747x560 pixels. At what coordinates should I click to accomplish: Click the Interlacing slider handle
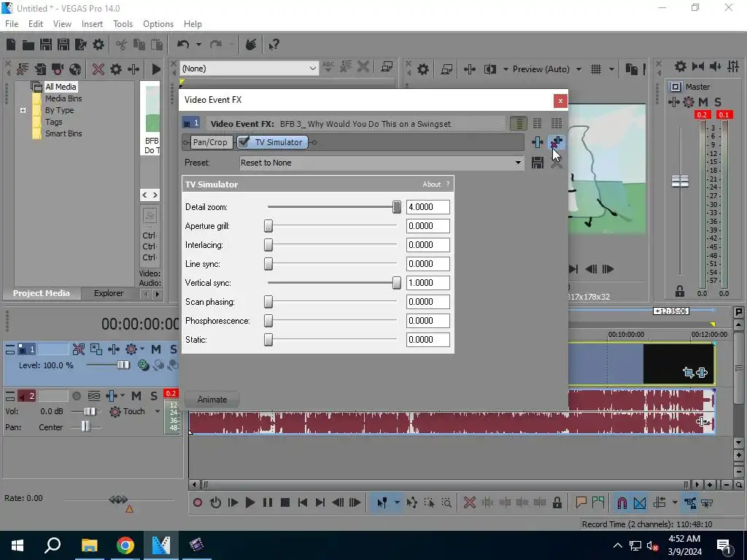click(268, 245)
